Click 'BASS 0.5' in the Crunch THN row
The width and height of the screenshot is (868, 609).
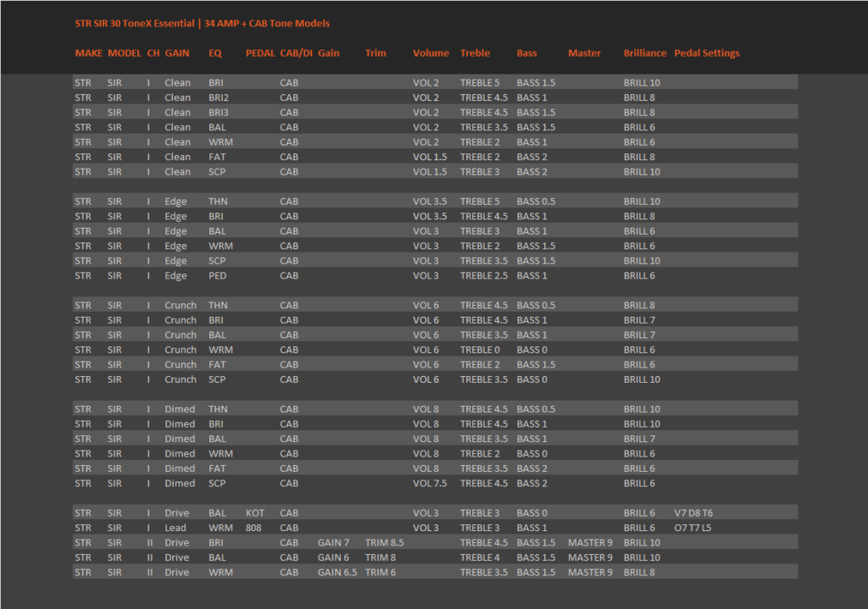coord(536,305)
